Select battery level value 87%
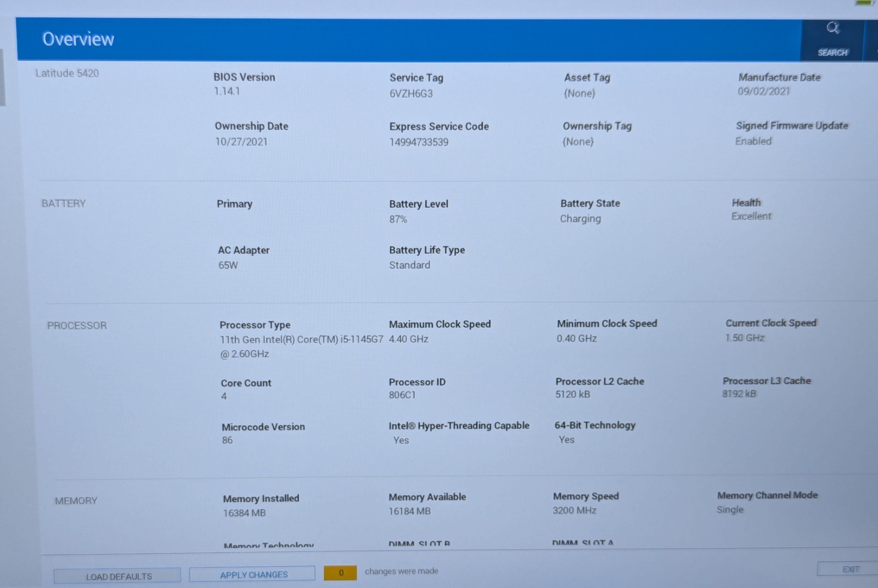Screen dimensions: 878x588 click(398, 219)
